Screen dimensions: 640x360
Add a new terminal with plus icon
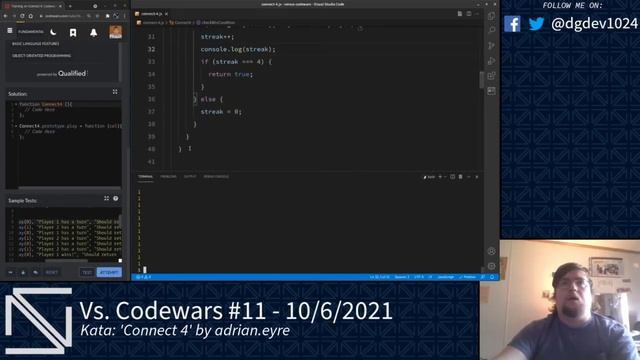440,177
